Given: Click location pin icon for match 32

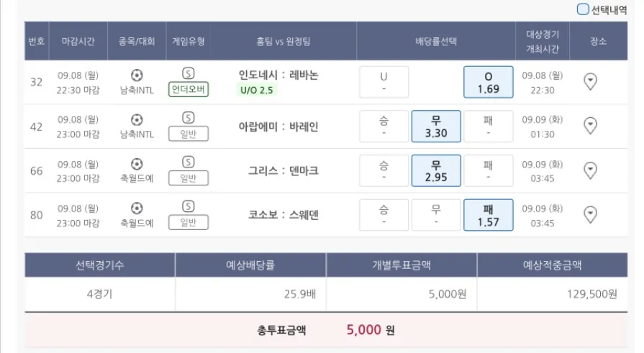Looking at the screenshot, I should pyautogui.click(x=590, y=82).
